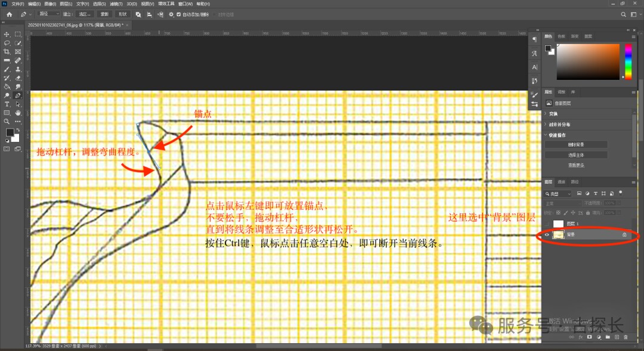Select the Brush tool
Image resolution: width=644 pixels, height=351 pixels.
point(7,69)
